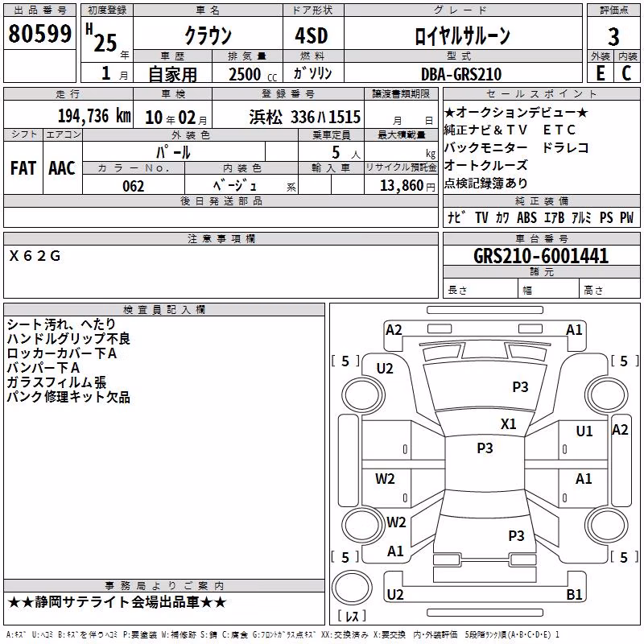Viewport: 644px width, 644px height.
Task: Click the interior color ベージュ
Action: 235,186
